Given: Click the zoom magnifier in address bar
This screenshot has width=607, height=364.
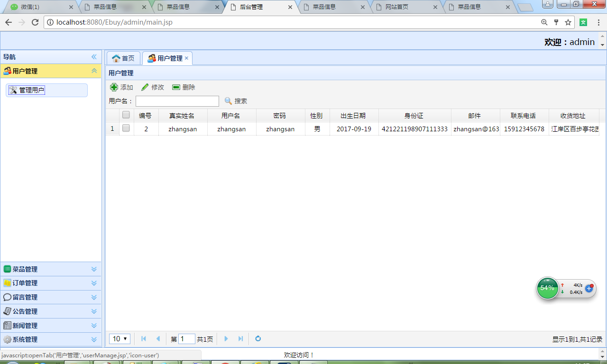Looking at the screenshot, I should pos(544,22).
